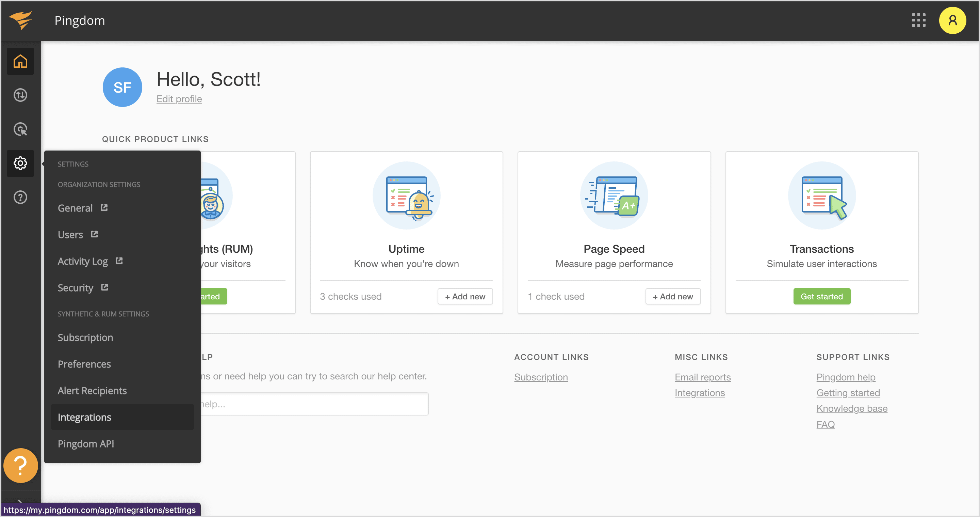Click the Pingdom title in header

[80, 20]
